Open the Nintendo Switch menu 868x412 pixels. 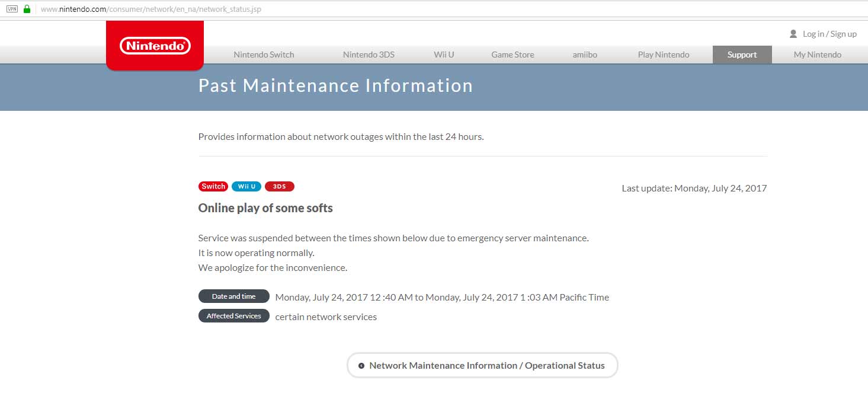coord(264,55)
